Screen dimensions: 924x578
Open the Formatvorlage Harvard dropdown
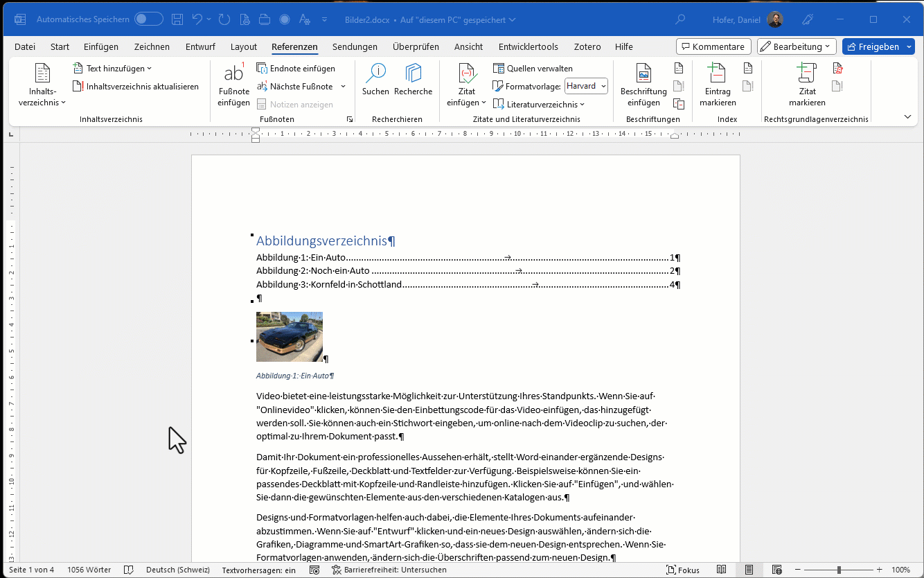(586, 86)
